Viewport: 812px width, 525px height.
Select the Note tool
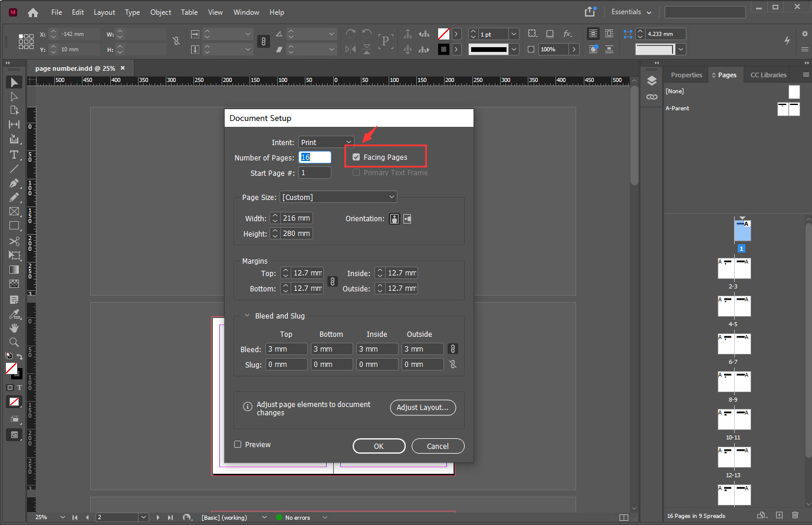pos(14,300)
